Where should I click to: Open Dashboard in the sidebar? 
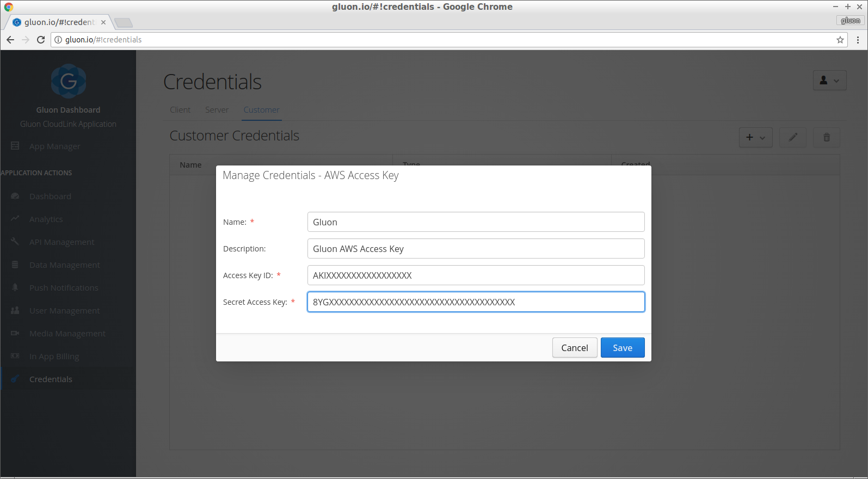point(50,196)
